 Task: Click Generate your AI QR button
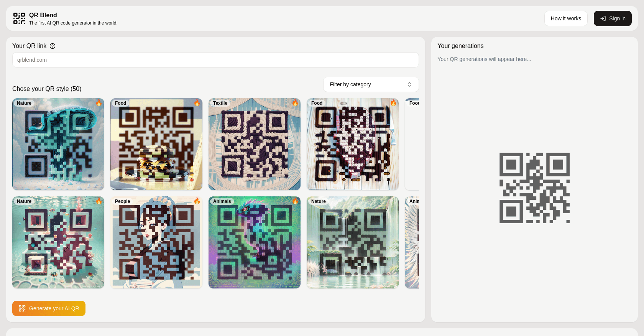tap(49, 308)
